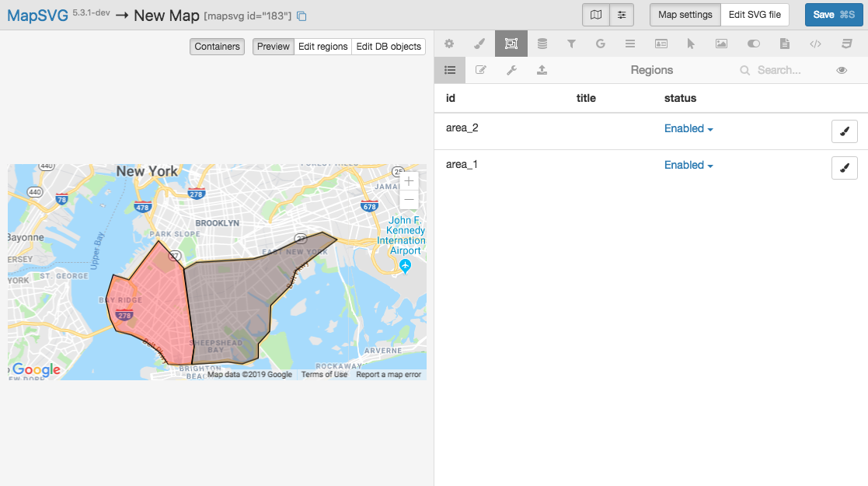Click the sliders options icon button
The image size is (868, 486).
622,15
